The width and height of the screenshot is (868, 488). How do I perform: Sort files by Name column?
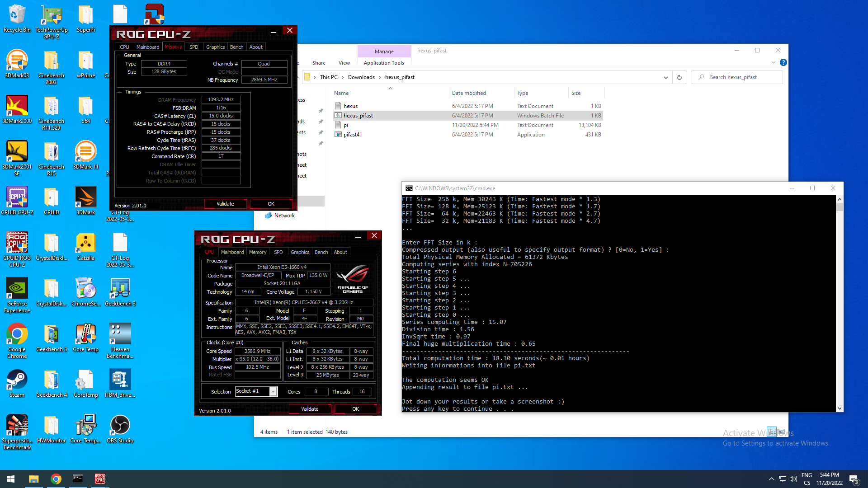coord(341,93)
